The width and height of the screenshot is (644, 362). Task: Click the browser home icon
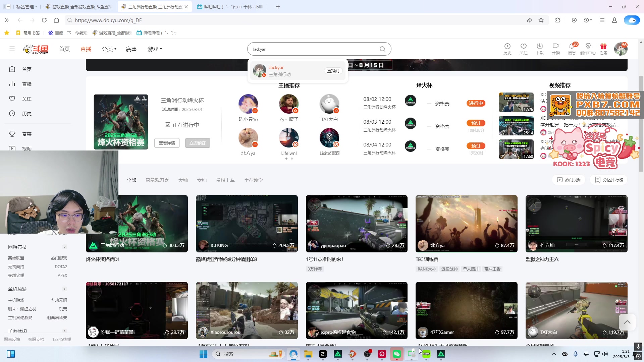tap(56, 20)
